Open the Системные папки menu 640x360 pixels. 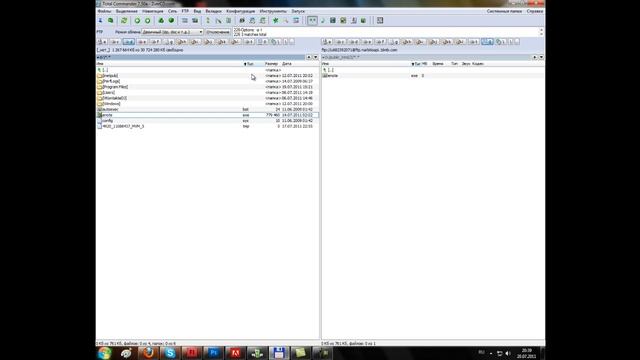click(504, 11)
